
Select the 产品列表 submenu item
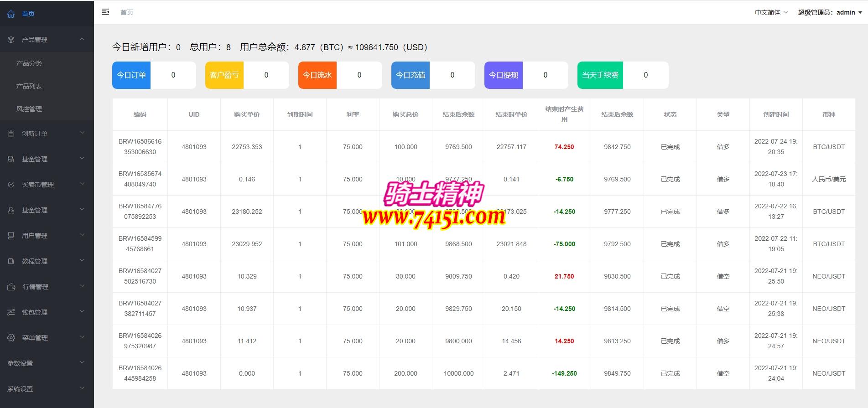click(29, 86)
